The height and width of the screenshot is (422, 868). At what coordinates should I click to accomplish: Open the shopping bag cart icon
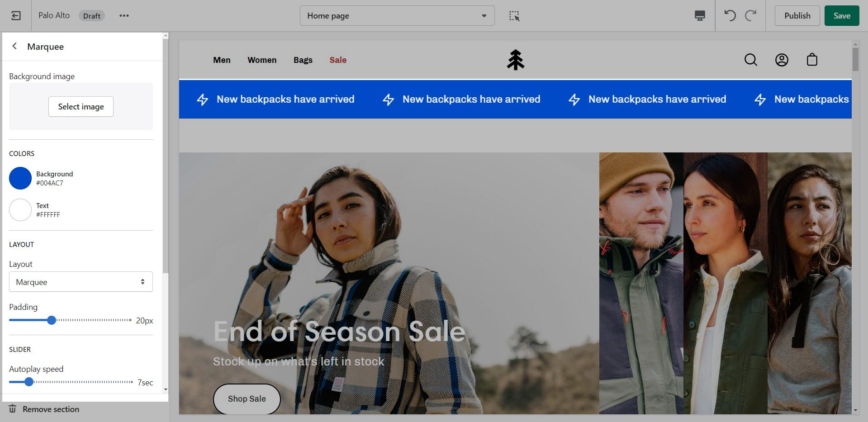812,60
